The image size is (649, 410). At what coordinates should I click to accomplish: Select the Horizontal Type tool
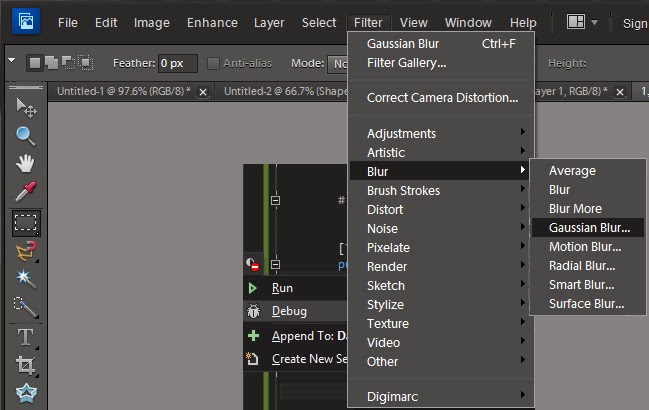pyautogui.click(x=26, y=337)
